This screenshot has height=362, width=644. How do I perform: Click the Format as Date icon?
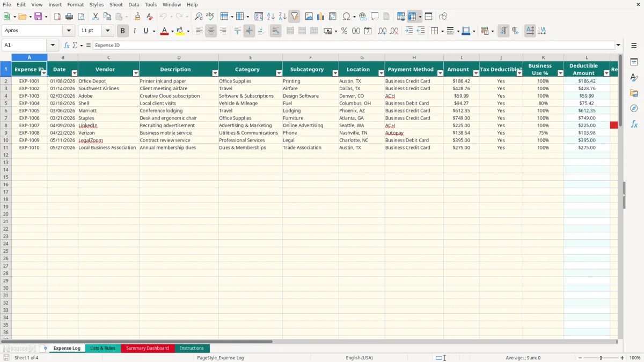[x=368, y=31]
